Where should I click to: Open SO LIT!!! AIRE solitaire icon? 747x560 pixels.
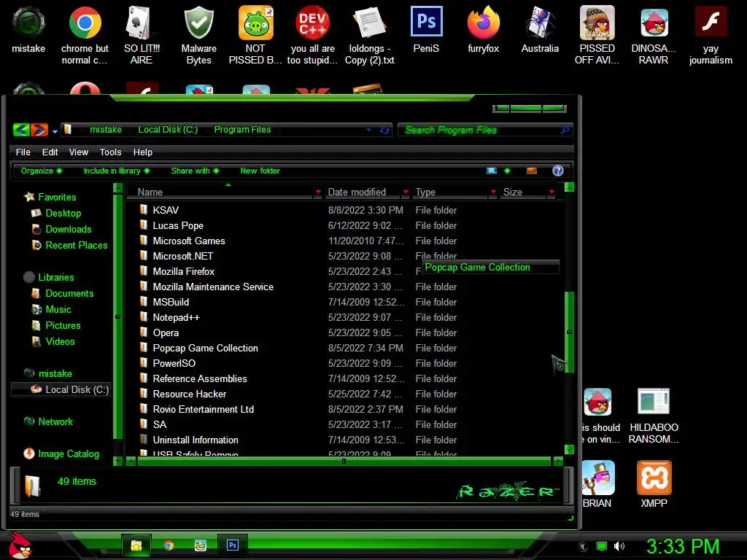click(x=142, y=36)
